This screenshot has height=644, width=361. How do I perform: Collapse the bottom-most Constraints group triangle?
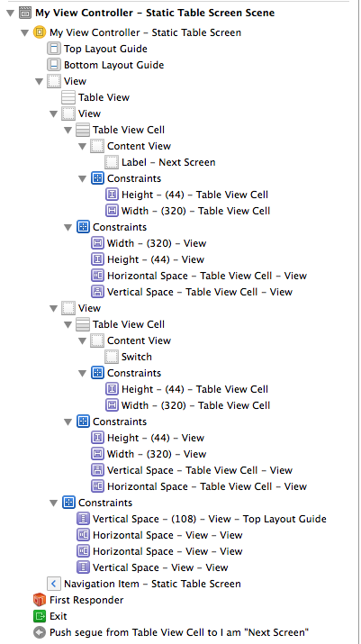click(53, 503)
